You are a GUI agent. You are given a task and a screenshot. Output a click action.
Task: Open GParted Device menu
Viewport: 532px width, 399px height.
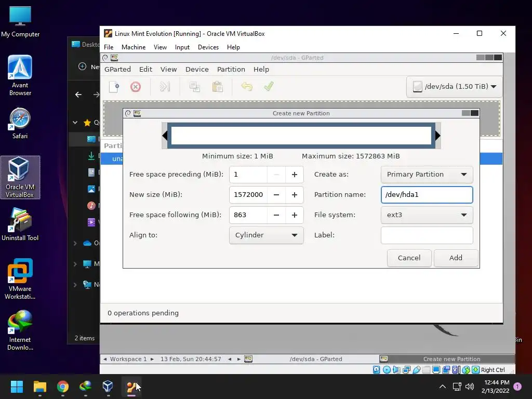197,69
